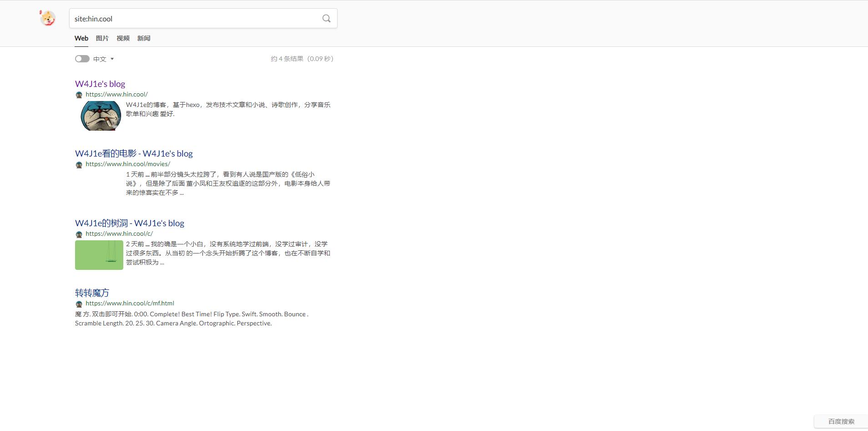Click favicon beside https://www.hin.cool/ URL

coord(79,95)
